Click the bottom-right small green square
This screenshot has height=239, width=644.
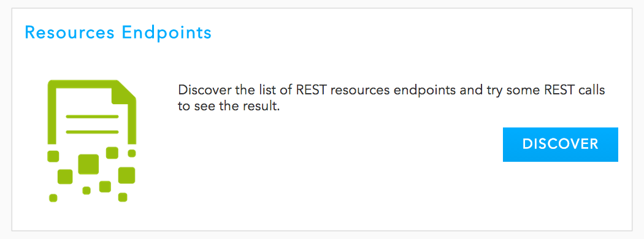[x=123, y=197]
